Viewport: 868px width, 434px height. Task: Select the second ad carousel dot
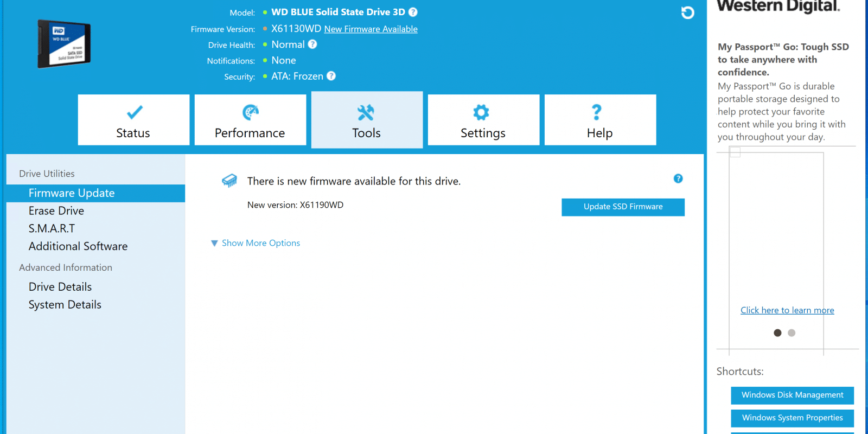point(792,333)
